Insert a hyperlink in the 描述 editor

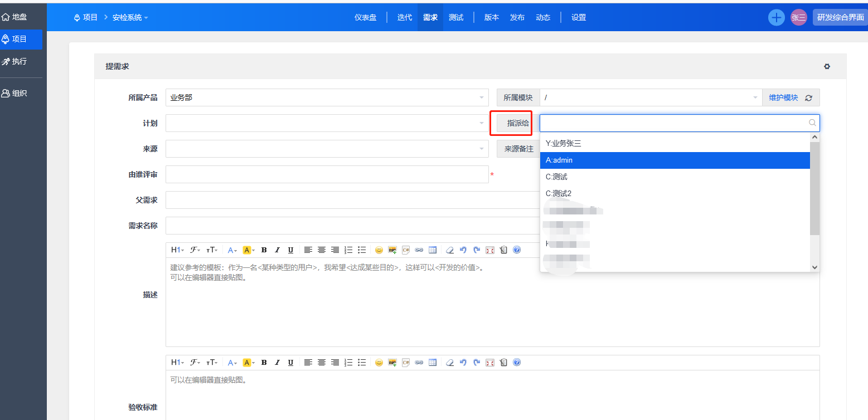(419, 250)
